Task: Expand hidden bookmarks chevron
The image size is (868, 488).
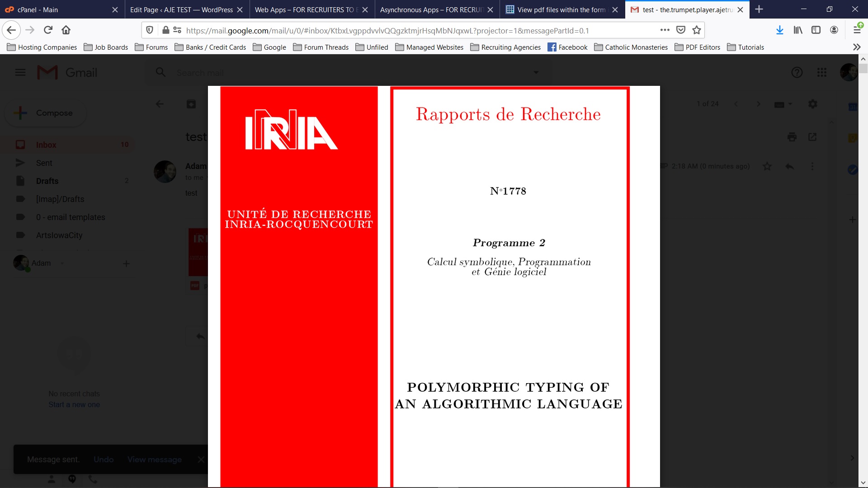Action: [857, 47]
